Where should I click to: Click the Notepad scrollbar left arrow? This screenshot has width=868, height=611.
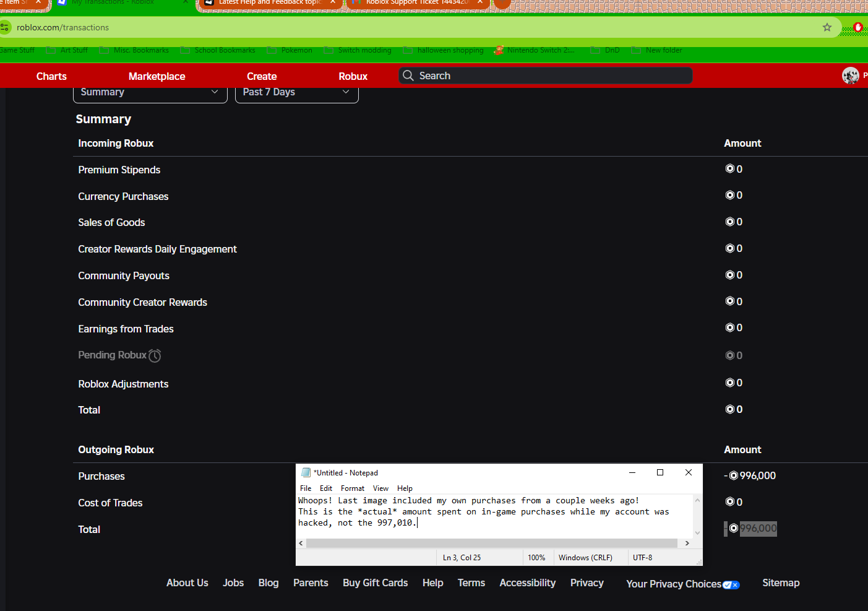301,543
